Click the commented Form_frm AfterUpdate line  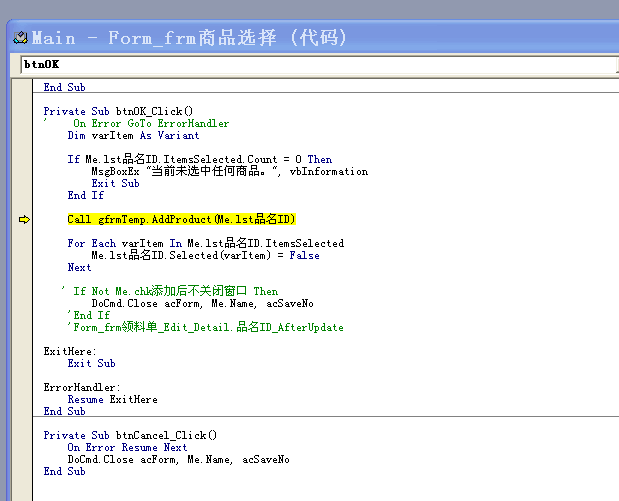coord(205,327)
